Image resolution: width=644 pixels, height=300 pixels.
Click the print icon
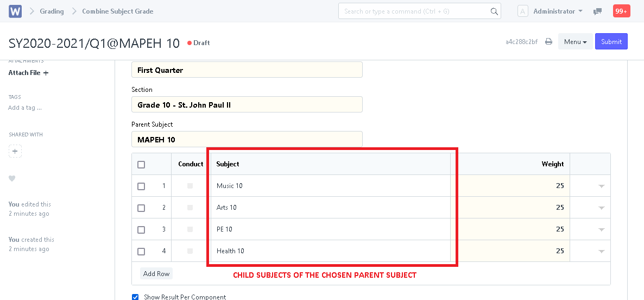coord(548,41)
